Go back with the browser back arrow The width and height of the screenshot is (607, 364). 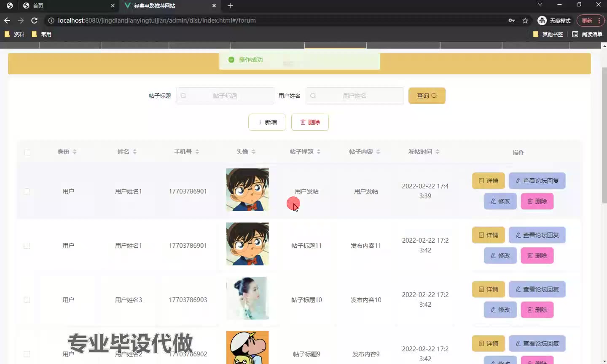pos(7,20)
